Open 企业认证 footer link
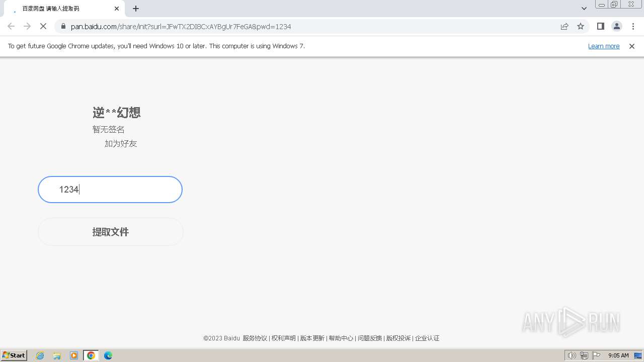 click(x=427, y=338)
